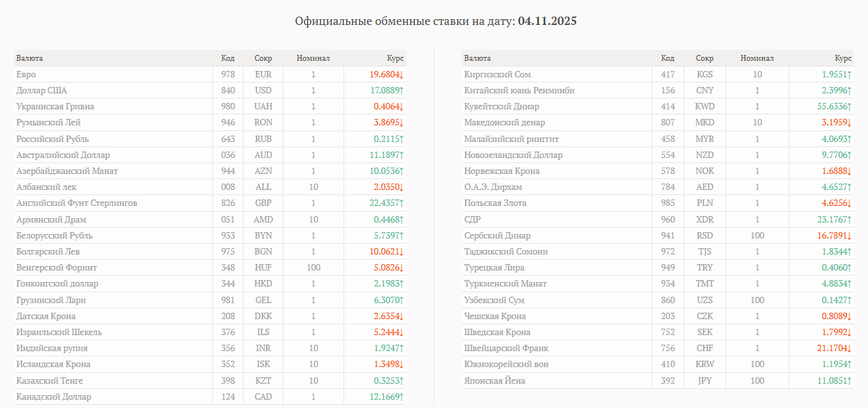
Task: Click 'Курс' column header in the left table
Action: point(395,58)
